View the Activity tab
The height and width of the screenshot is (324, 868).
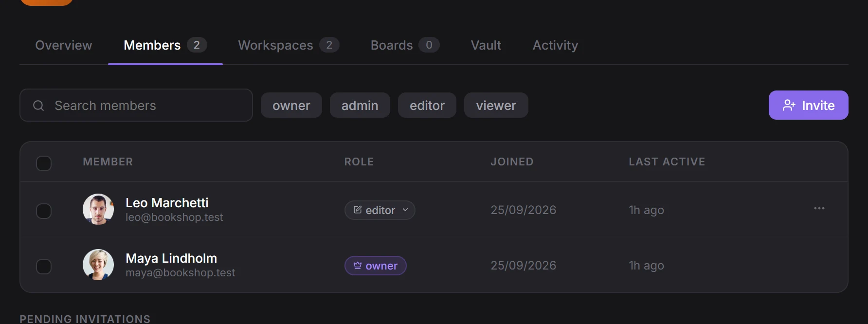(556, 45)
